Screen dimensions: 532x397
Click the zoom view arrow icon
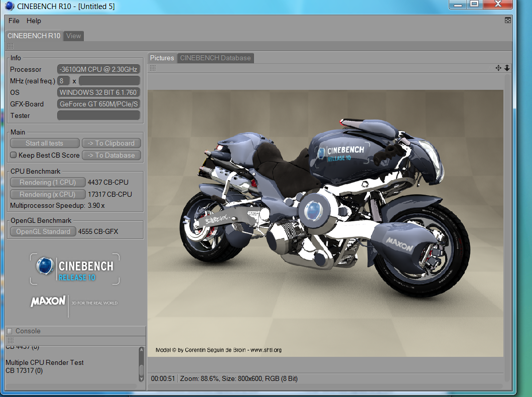click(507, 68)
